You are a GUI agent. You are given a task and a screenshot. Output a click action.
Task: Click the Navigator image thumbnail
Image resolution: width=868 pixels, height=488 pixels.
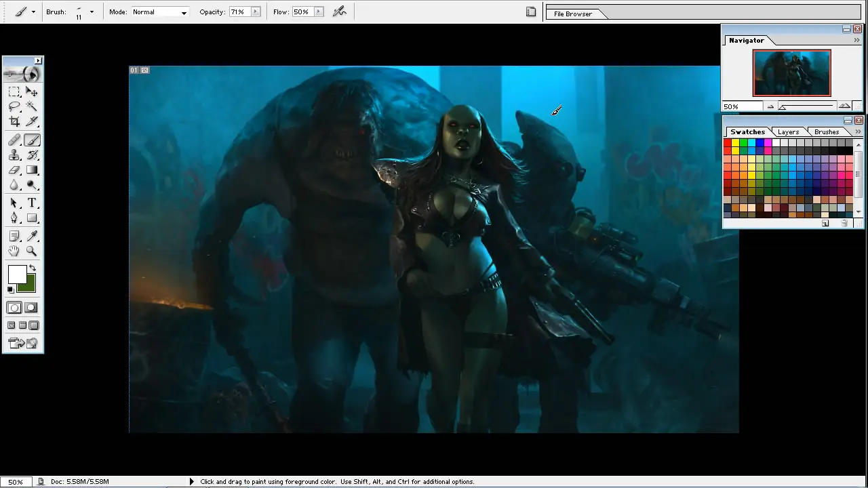[791, 73]
